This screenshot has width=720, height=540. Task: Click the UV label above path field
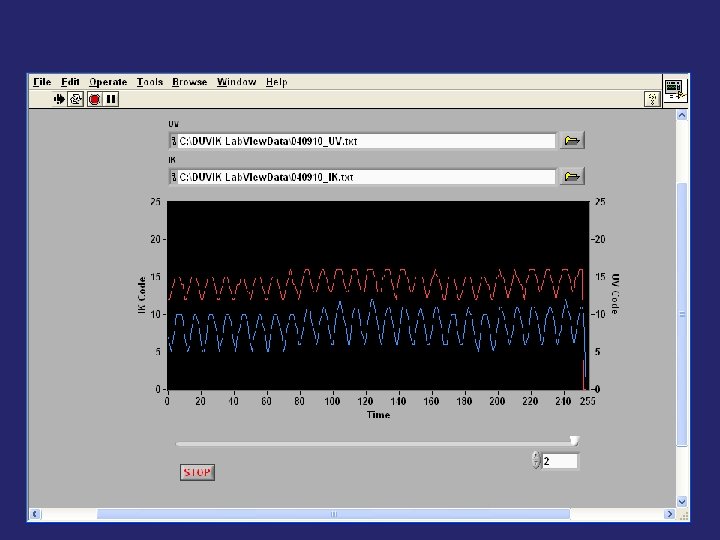(174, 124)
